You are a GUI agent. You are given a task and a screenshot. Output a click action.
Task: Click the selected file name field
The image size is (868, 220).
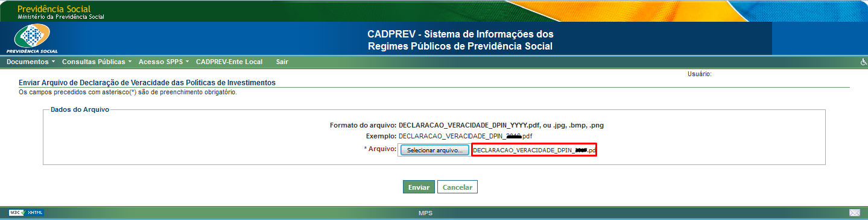[x=534, y=150]
